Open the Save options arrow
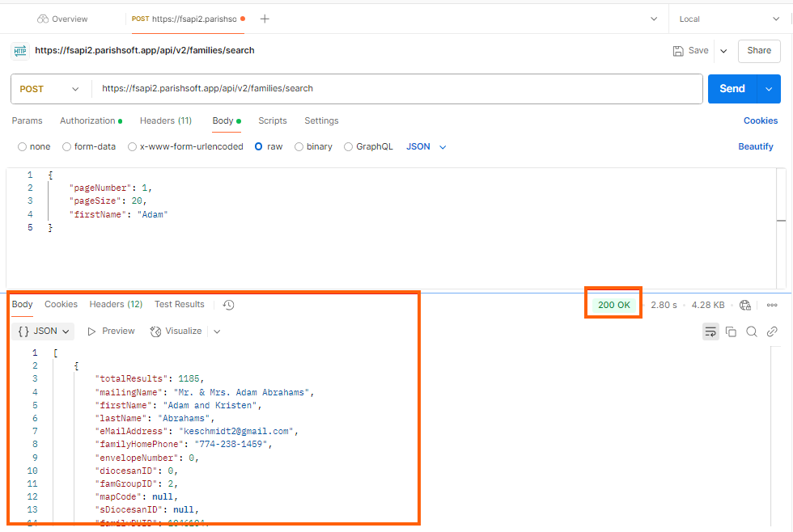793x532 pixels. coord(723,51)
